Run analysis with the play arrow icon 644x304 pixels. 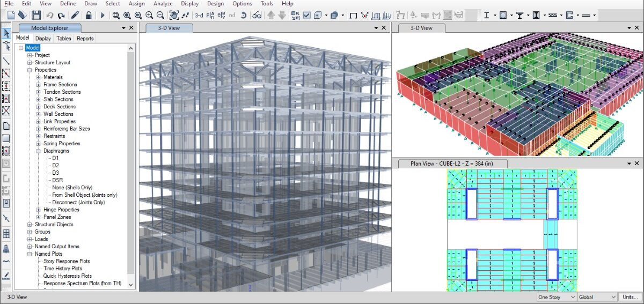coord(103,15)
